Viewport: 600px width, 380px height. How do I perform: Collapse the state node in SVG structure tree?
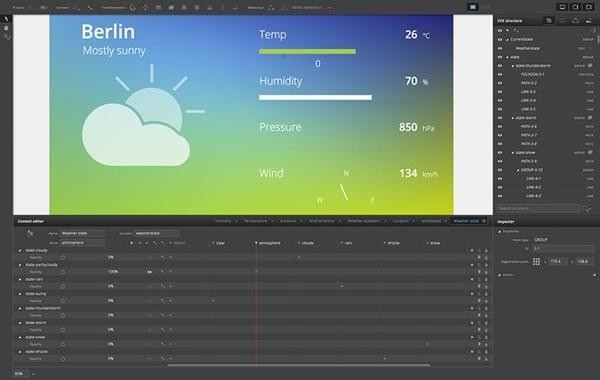click(x=507, y=57)
